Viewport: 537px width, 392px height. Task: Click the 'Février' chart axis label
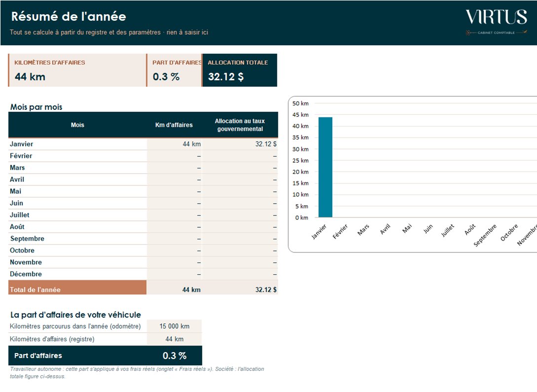341,232
